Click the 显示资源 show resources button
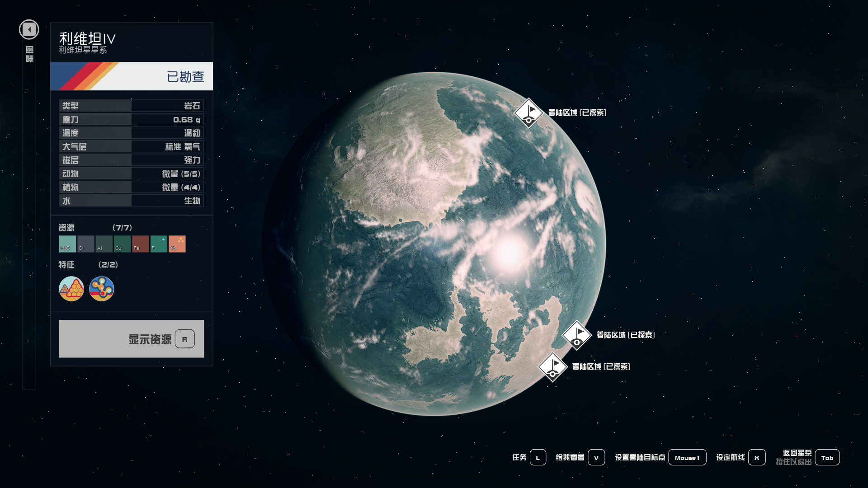 (132, 339)
